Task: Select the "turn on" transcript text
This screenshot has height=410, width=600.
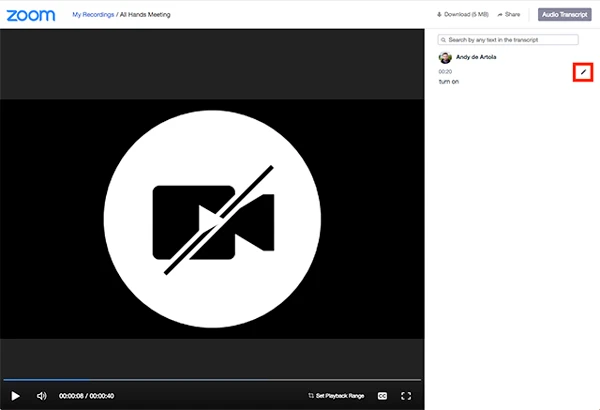Action: (x=449, y=82)
